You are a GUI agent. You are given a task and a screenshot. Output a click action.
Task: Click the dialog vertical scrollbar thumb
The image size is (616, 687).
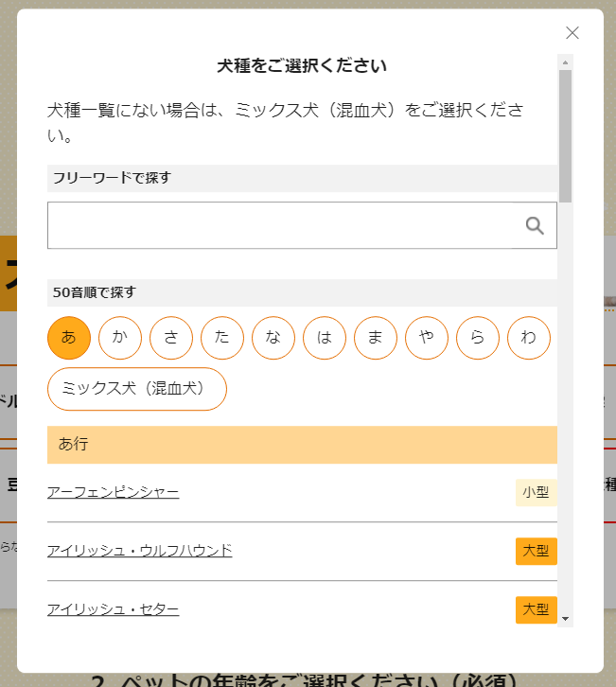click(x=565, y=136)
